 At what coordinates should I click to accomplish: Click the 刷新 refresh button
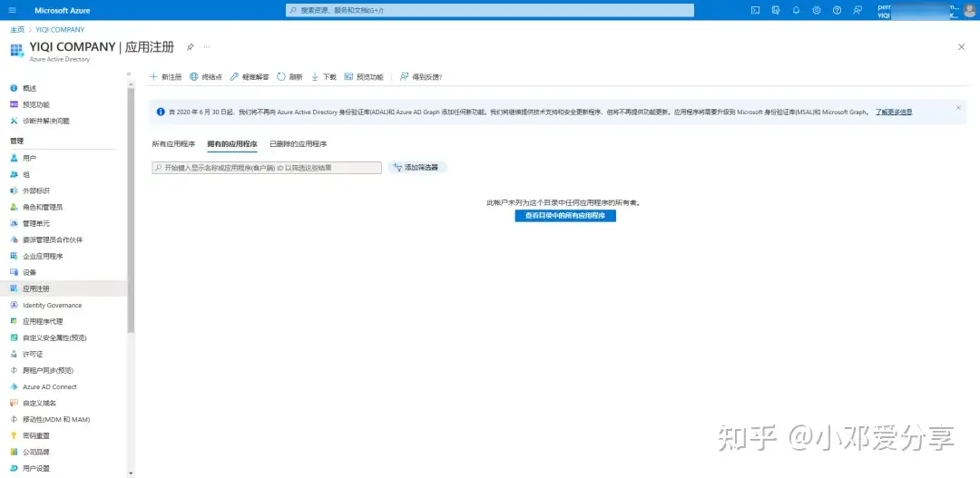point(290,77)
